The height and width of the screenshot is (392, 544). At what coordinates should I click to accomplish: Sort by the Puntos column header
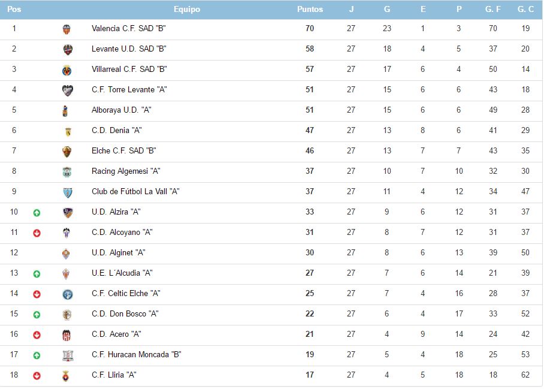click(310, 10)
